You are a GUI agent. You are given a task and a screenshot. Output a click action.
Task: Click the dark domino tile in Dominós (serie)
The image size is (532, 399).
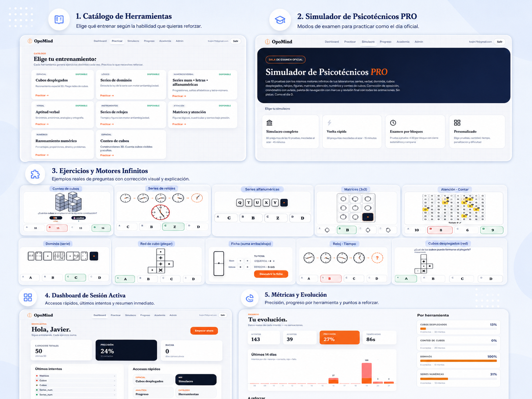click(94, 256)
